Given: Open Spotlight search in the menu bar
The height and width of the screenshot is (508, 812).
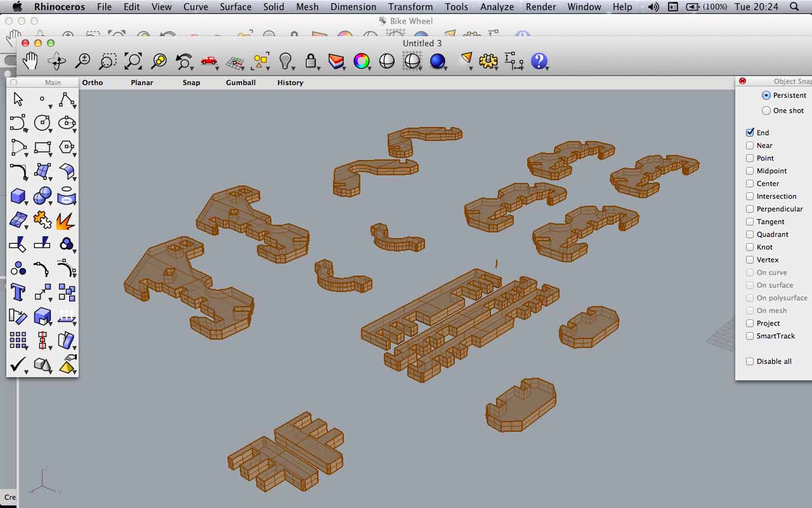Looking at the screenshot, I should pyautogui.click(x=794, y=7).
